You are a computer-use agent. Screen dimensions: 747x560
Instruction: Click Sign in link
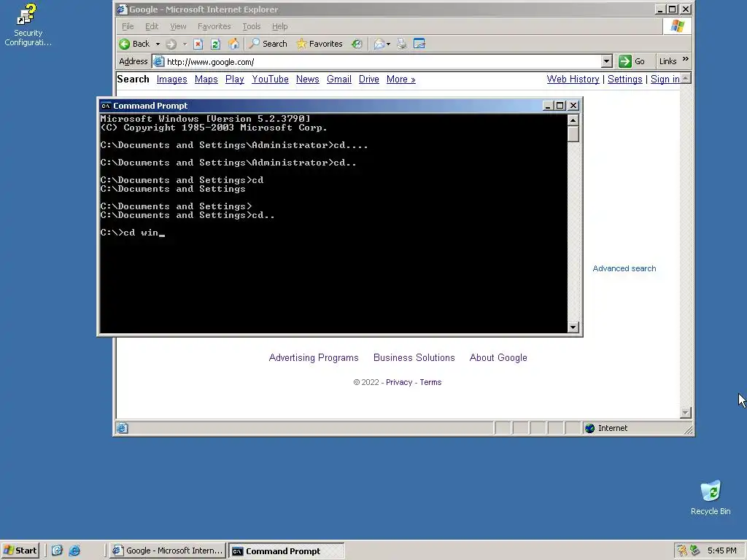[x=665, y=79]
